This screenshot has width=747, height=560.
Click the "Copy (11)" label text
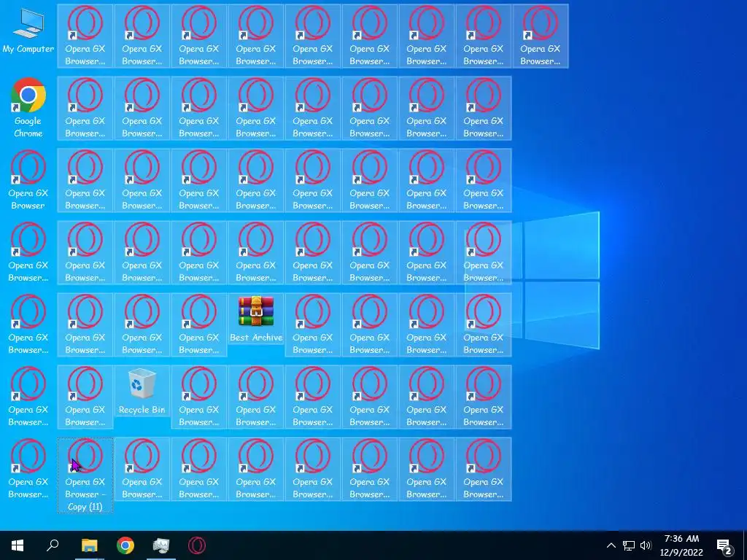tap(85, 507)
